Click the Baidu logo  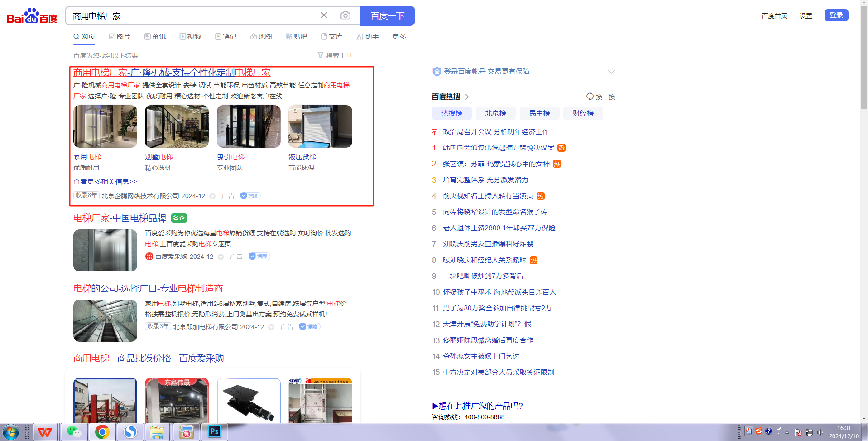(32, 16)
